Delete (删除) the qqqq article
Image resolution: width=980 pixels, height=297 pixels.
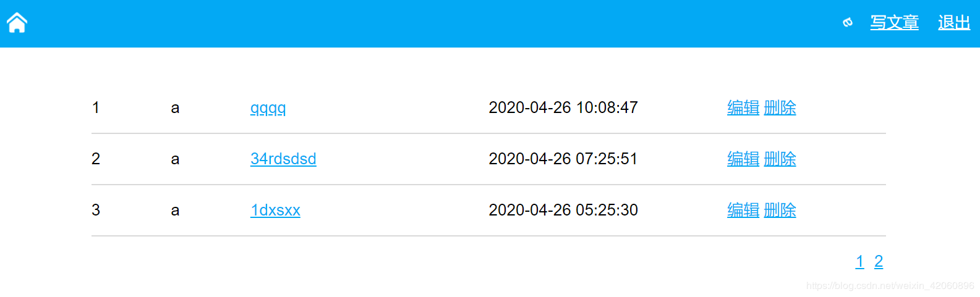pos(780,107)
